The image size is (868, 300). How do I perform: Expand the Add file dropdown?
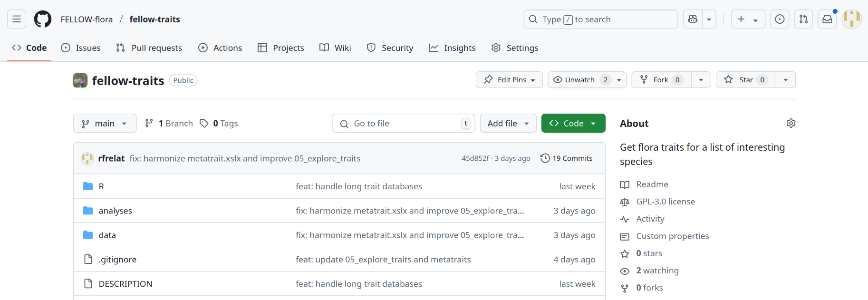tap(508, 124)
